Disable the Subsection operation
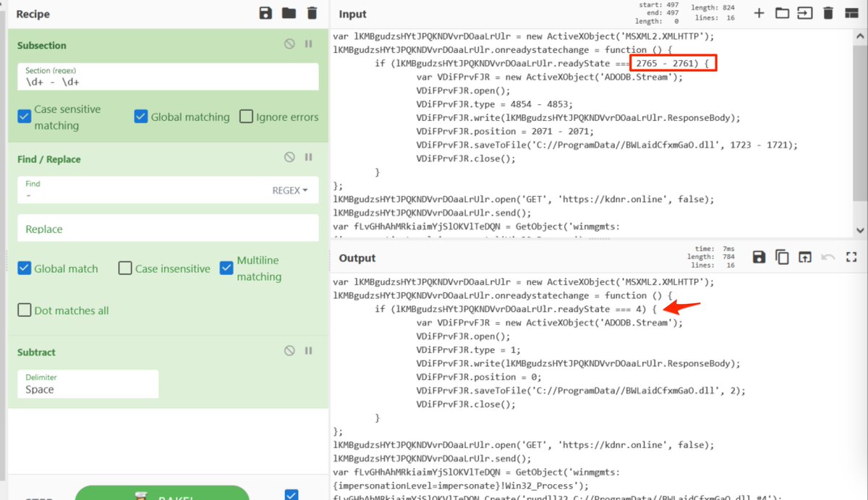 pyautogui.click(x=289, y=44)
